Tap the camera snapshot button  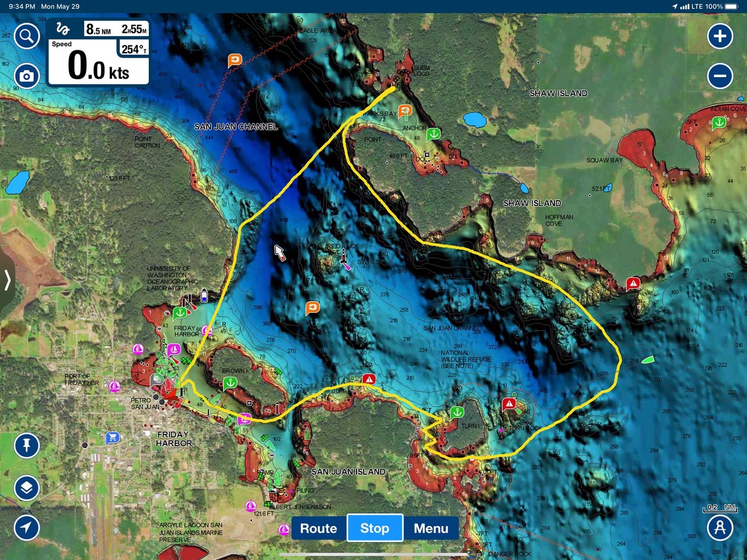26,76
